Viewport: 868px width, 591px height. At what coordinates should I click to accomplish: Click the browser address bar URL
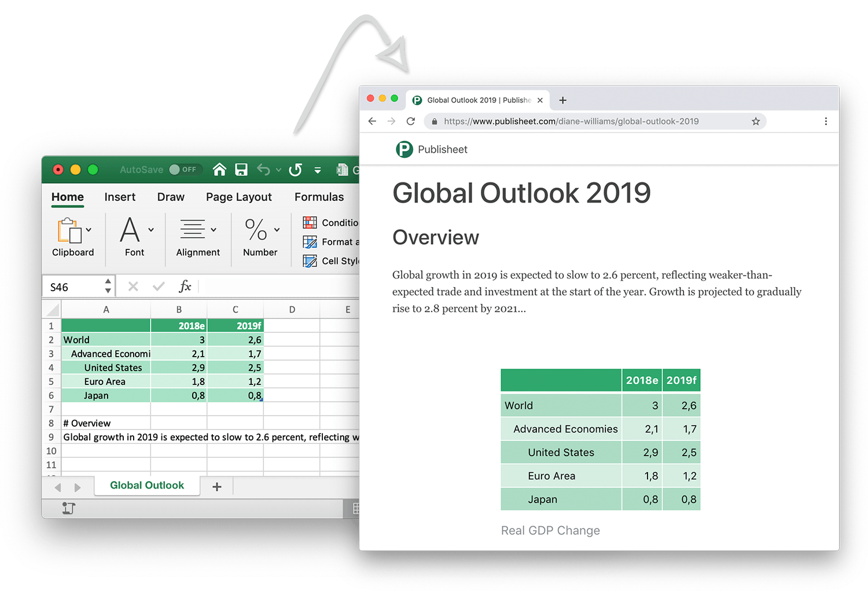[x=571, y=121]
